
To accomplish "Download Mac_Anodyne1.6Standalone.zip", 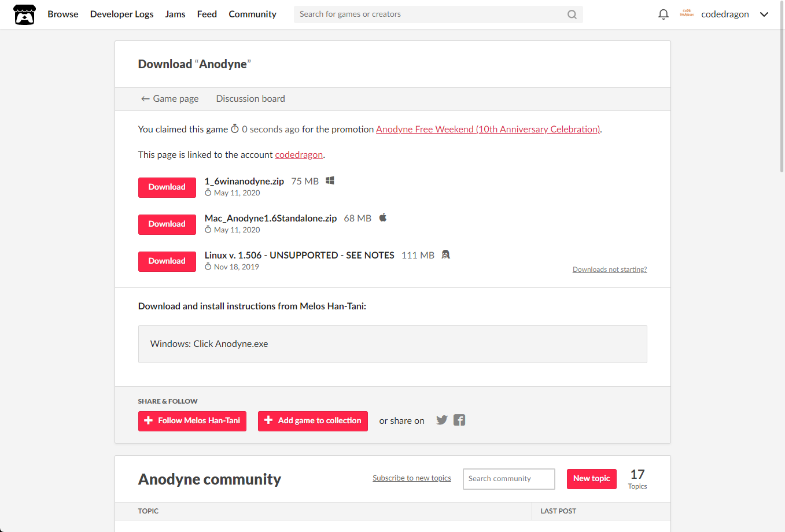I will pos(167,224).
